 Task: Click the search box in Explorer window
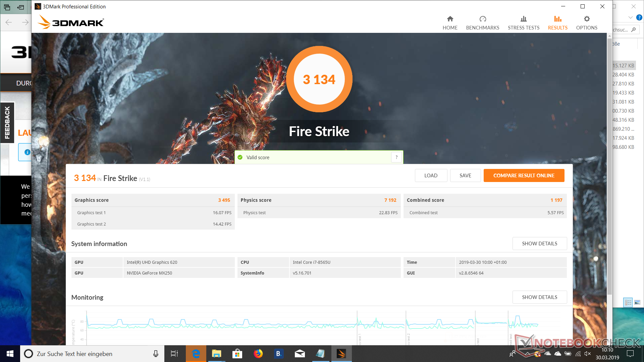[626, 30]
